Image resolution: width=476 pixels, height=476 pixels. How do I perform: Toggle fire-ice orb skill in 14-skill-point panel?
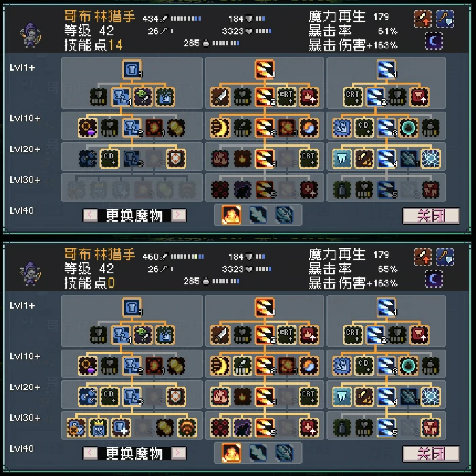(x=309, y=128)
